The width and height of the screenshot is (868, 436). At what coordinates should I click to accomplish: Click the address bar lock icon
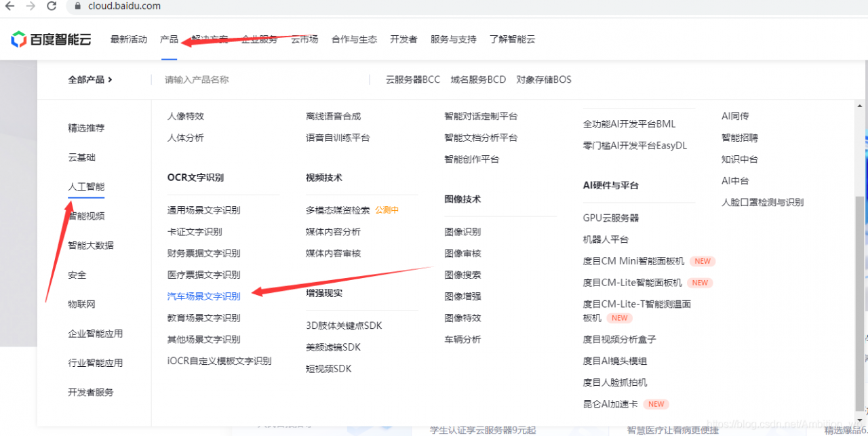(x=78, y=6)
